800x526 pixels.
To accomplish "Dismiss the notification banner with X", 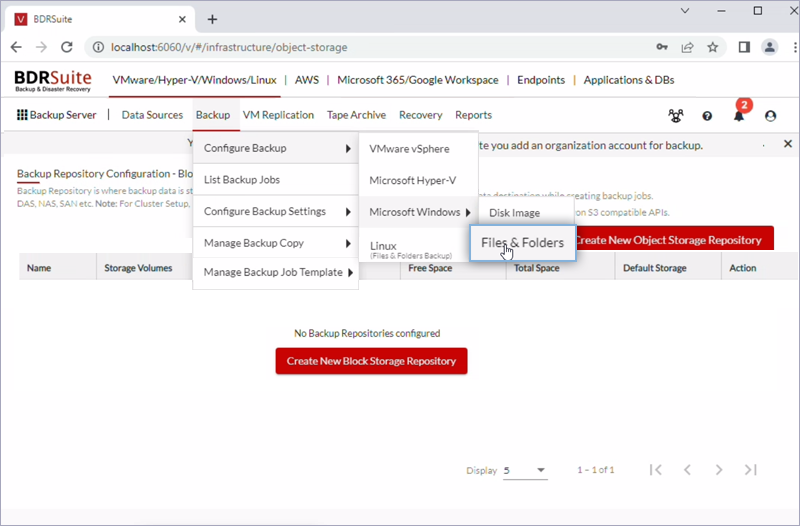I will tap(788, 144).
